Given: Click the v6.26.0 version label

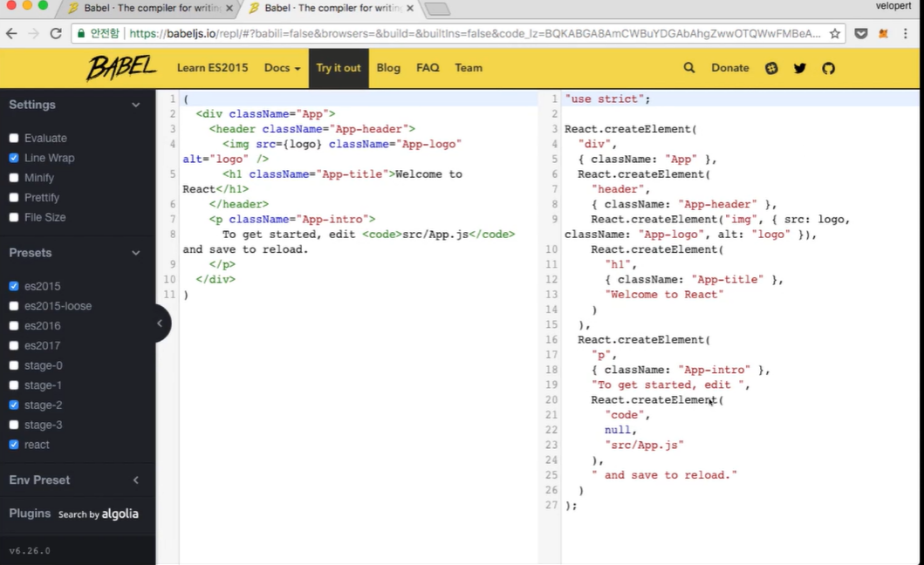Looking at the screenshot, I should 30,551.
